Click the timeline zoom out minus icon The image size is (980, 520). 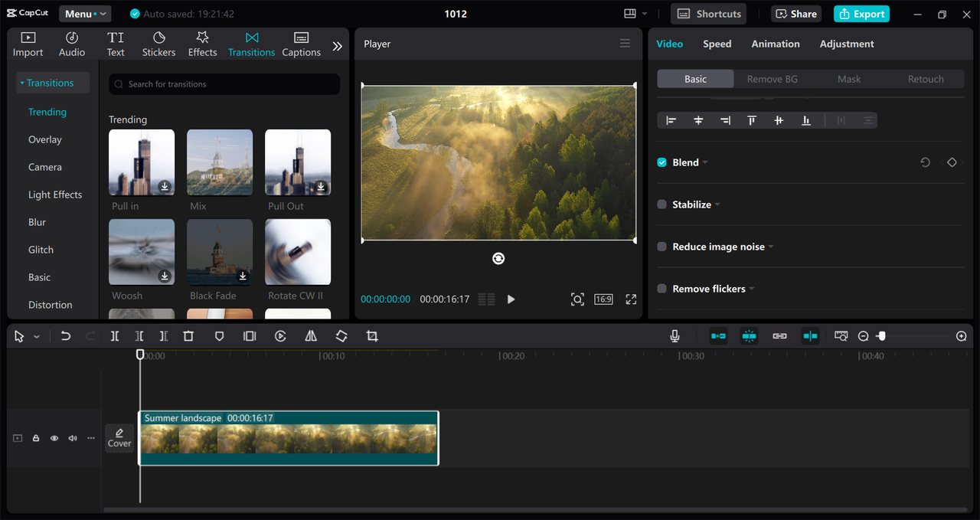coord(864,336)
